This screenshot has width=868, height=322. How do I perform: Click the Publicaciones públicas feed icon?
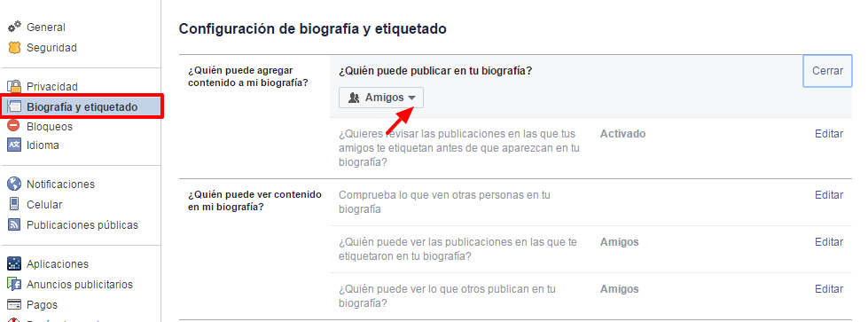pos(14,225)
